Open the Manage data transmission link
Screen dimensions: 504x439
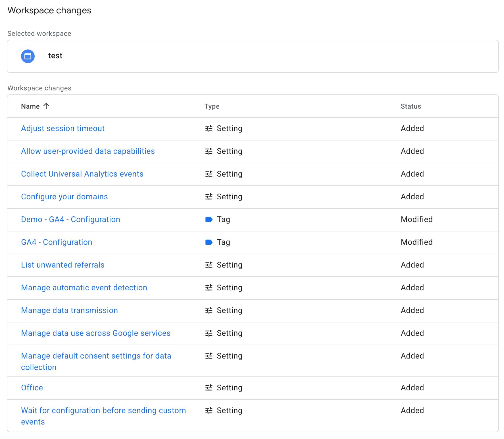click(69, 310)
